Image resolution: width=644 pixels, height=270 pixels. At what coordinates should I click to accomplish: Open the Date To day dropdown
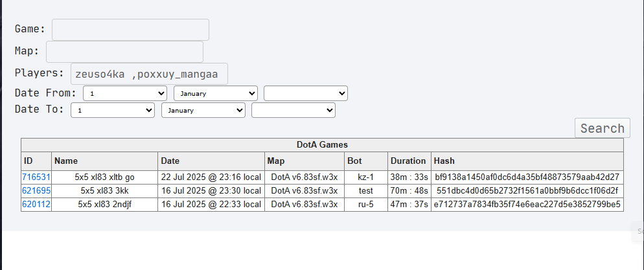[113, 110]
